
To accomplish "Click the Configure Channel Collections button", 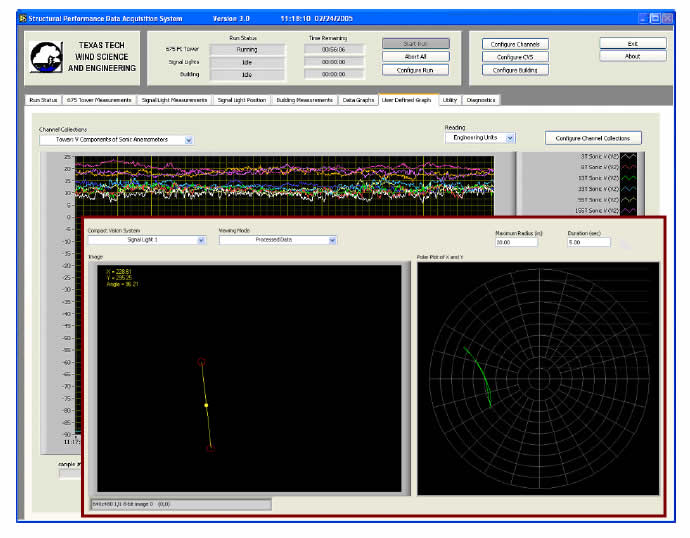I will tap(593, 138).
